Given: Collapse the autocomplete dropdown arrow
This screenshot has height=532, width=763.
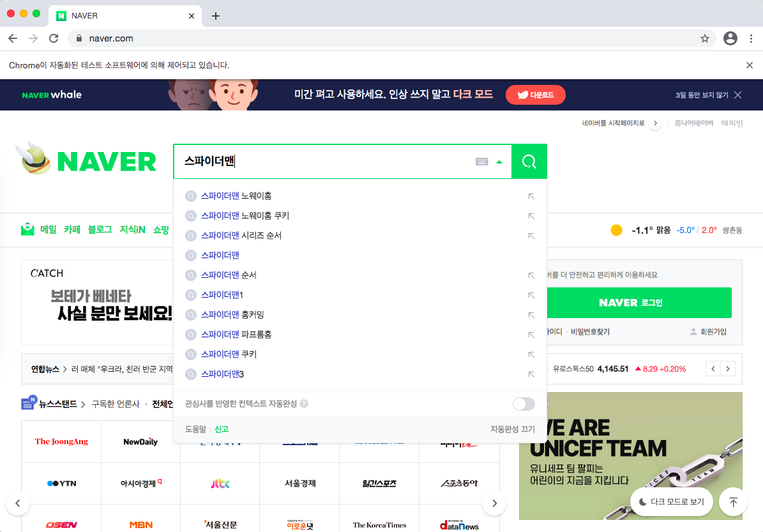Looking at the screenshot, I should [x=499, y=162].
